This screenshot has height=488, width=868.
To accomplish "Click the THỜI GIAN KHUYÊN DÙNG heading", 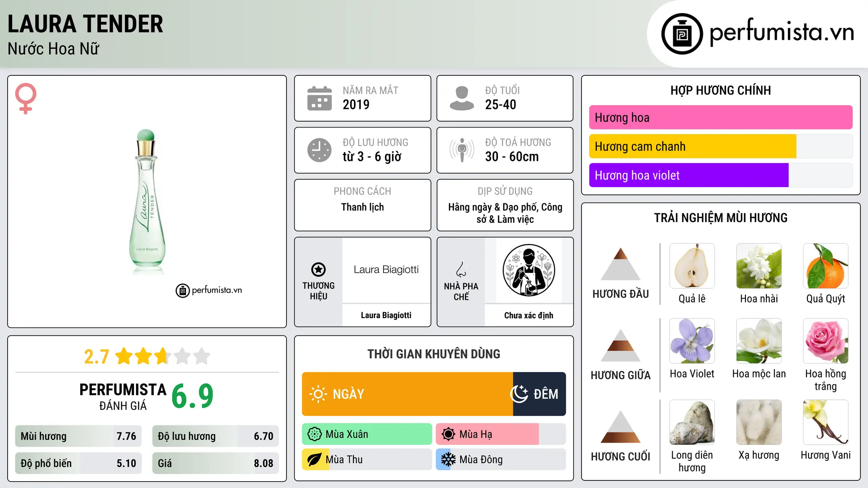I will tap(434, 354).
